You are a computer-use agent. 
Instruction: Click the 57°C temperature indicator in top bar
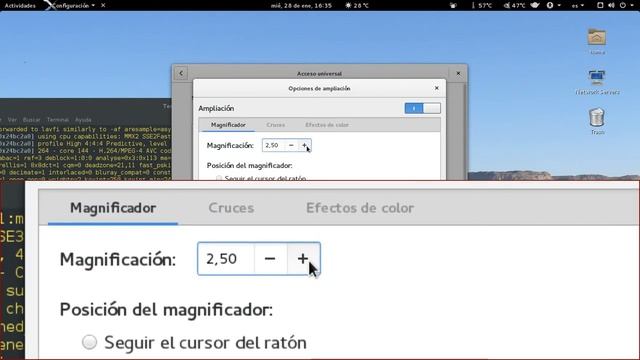(482, 5)
